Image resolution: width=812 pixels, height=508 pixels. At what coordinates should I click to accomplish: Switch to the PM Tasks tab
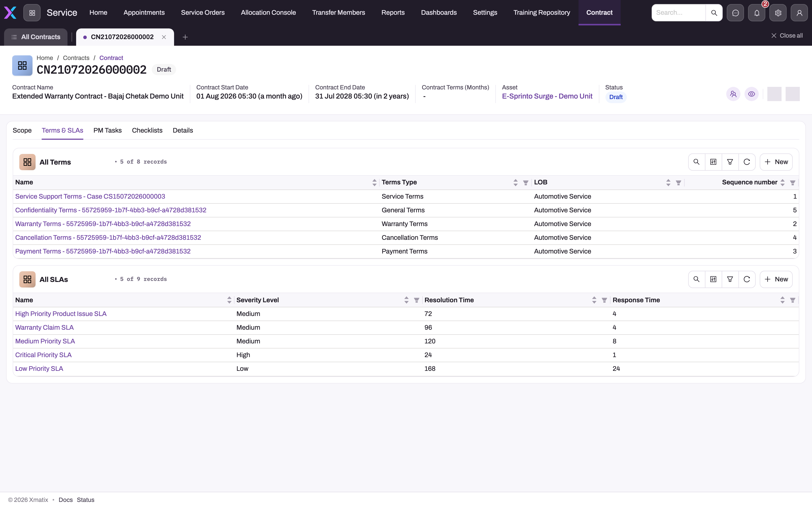click(x=107, y=130)
